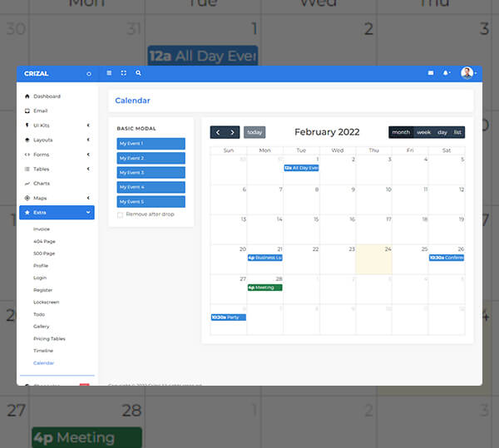The height and width of the screenshot is (448, 499).
Task: Click the Layouts sidebar icon
Action: pyautogui.click(x=27, y=140)
